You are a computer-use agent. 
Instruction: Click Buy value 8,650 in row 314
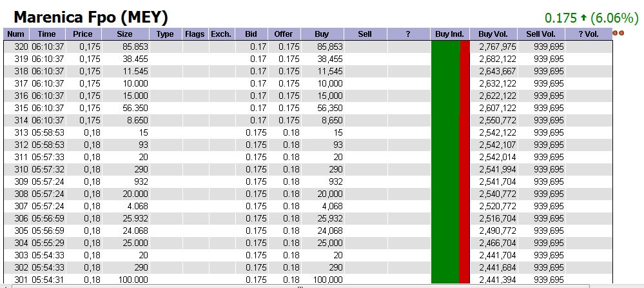333,120
